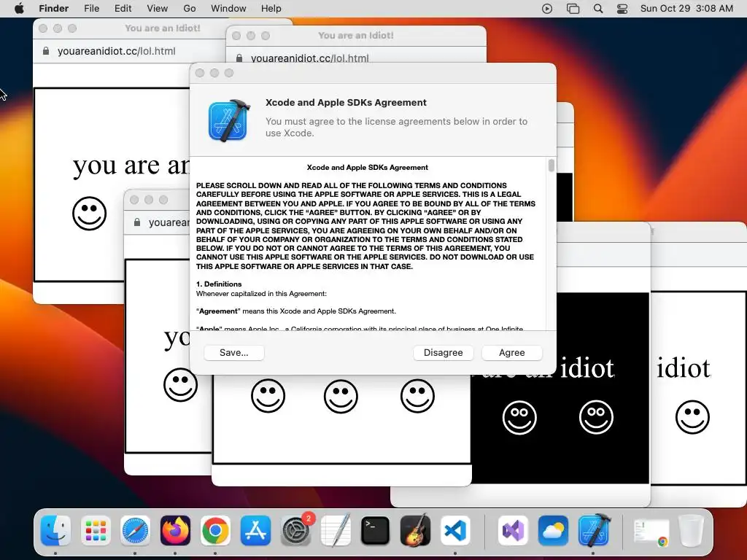Open Google Chrome from the Dock
This screenshot has height=560, width=747.
tap(215, 531)
